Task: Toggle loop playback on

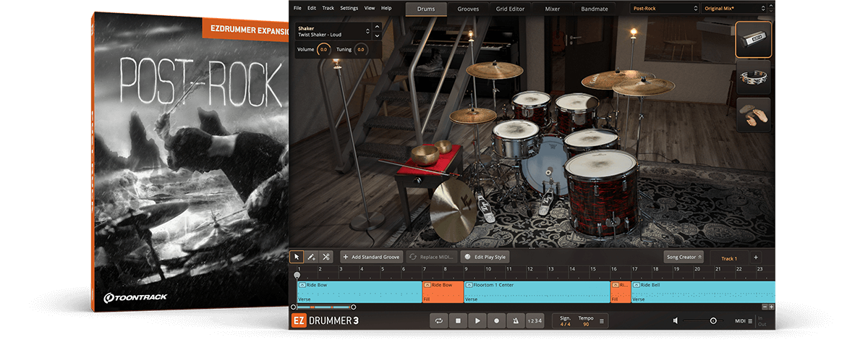Action: 438,320
